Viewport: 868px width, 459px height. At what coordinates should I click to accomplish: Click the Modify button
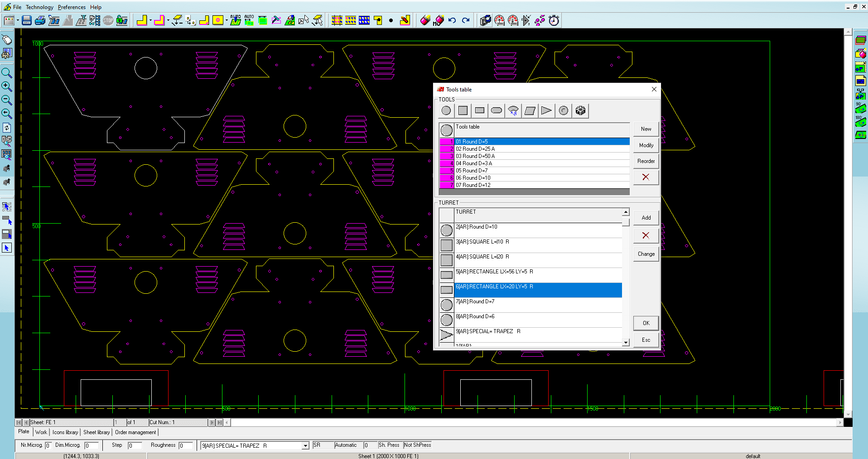646,145
